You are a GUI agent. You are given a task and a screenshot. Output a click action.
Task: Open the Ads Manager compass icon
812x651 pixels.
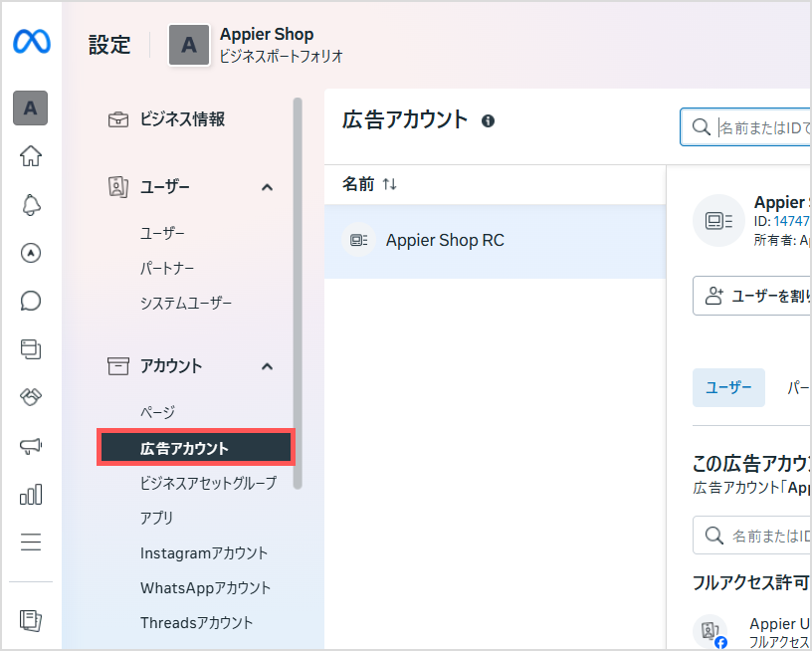31,253
